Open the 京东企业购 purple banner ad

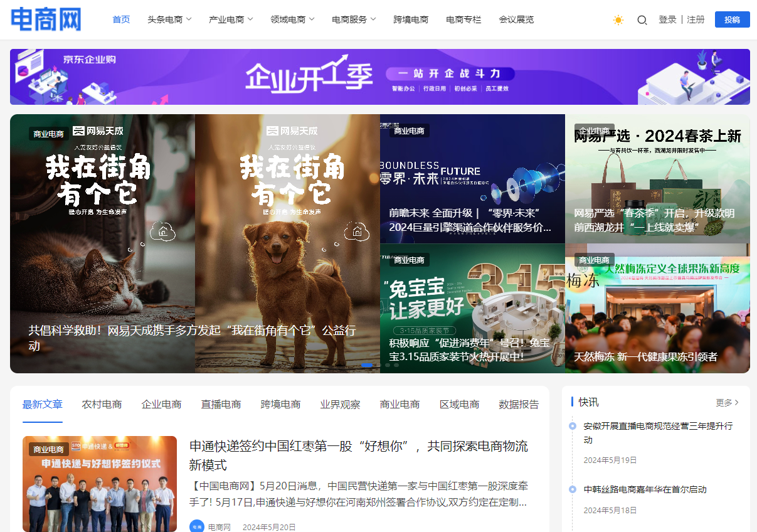coord(380,77)
